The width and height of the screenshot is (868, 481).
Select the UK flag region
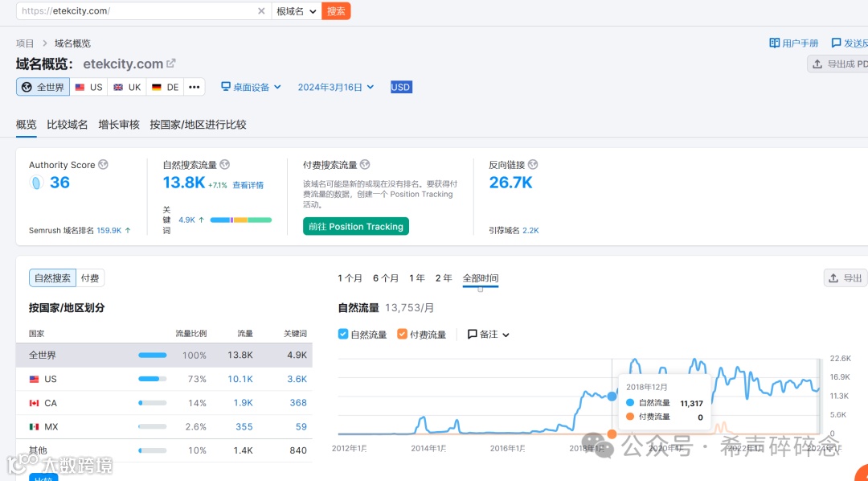tap(127, 87)
